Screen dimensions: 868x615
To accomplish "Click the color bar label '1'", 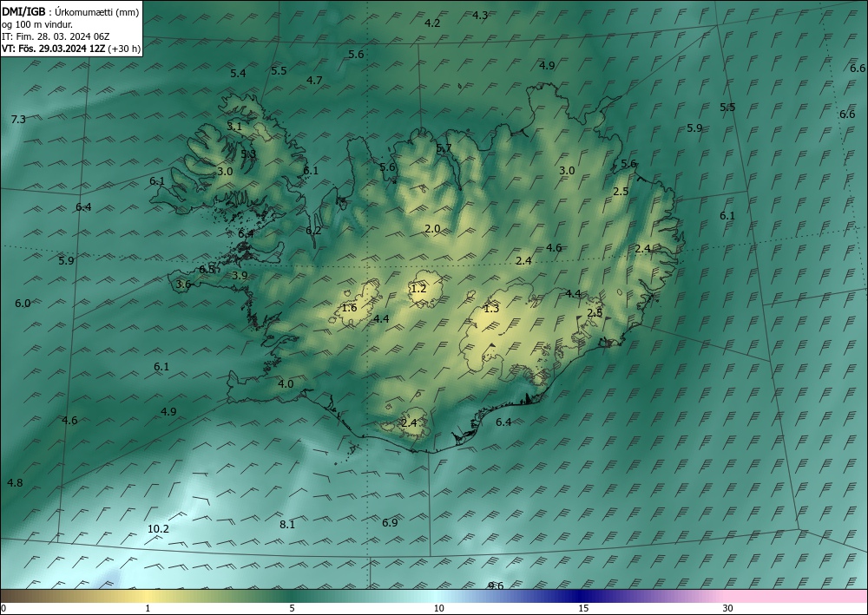I will click(148, 608).
